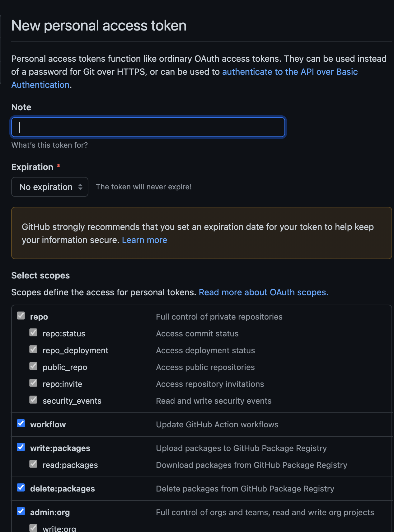
Task: Click the admin:org scope label
Action: (x=50, y=512)
